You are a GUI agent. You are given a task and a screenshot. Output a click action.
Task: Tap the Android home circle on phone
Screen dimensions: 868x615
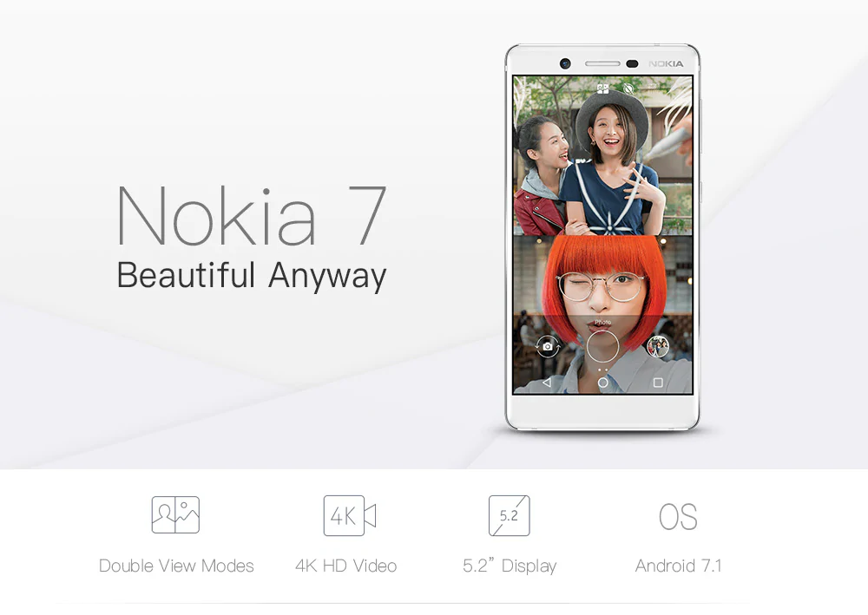tap(603, 383)
